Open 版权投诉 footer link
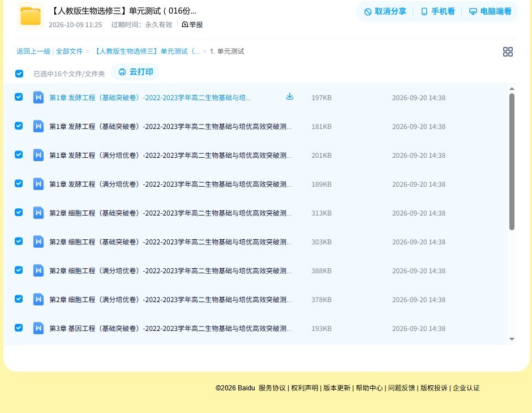The width and height of the screenshot is (532, 413). coord(434,388)
